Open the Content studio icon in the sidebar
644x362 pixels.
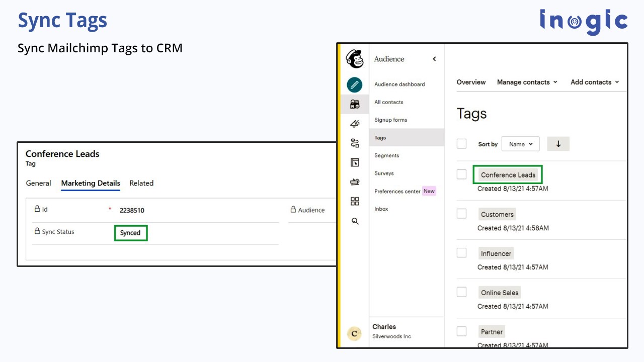pos(355,182)
